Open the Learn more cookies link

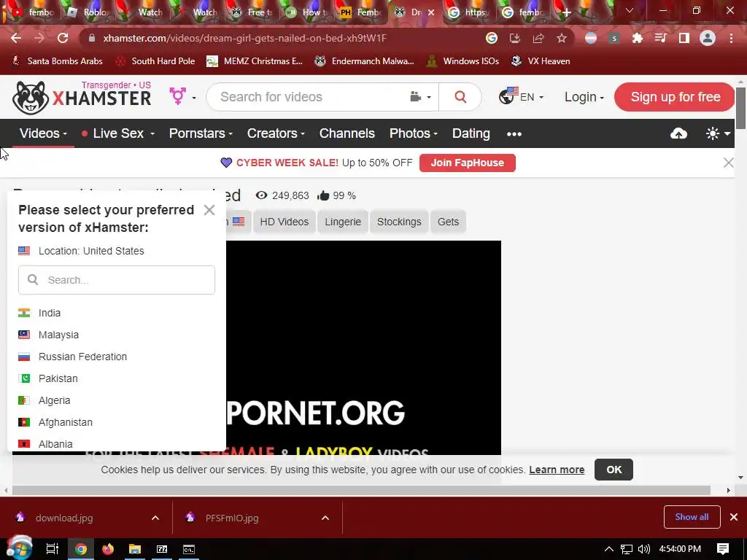point(557,470)
